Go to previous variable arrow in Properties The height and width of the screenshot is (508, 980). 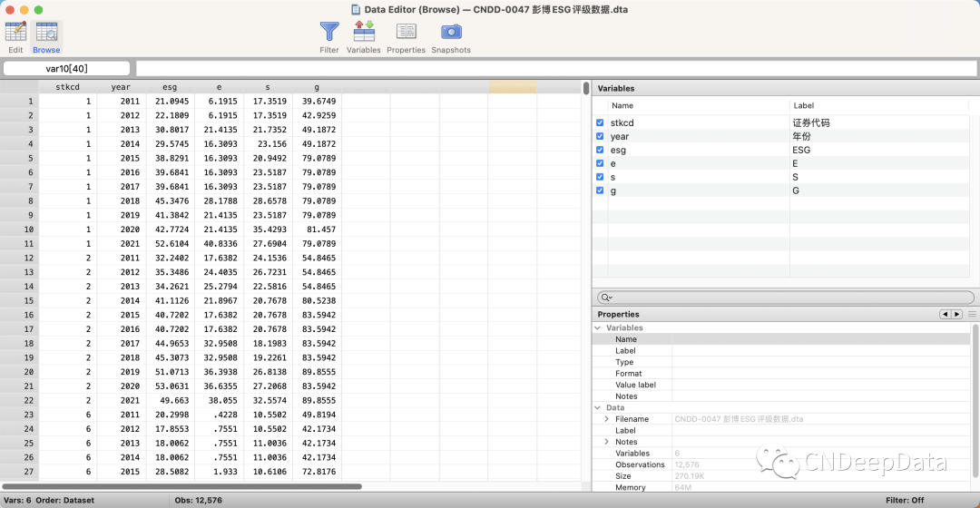pos(945,314)
